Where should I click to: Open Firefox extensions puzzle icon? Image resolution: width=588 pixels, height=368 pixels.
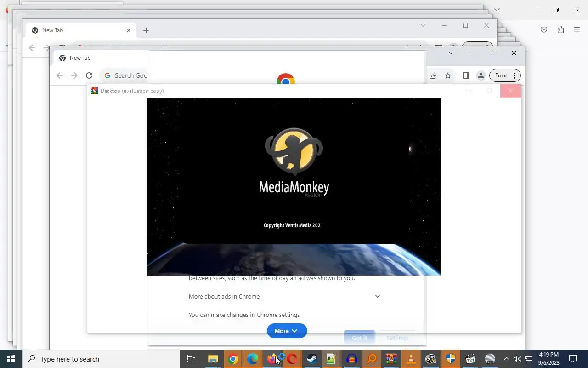pos(560,29)
